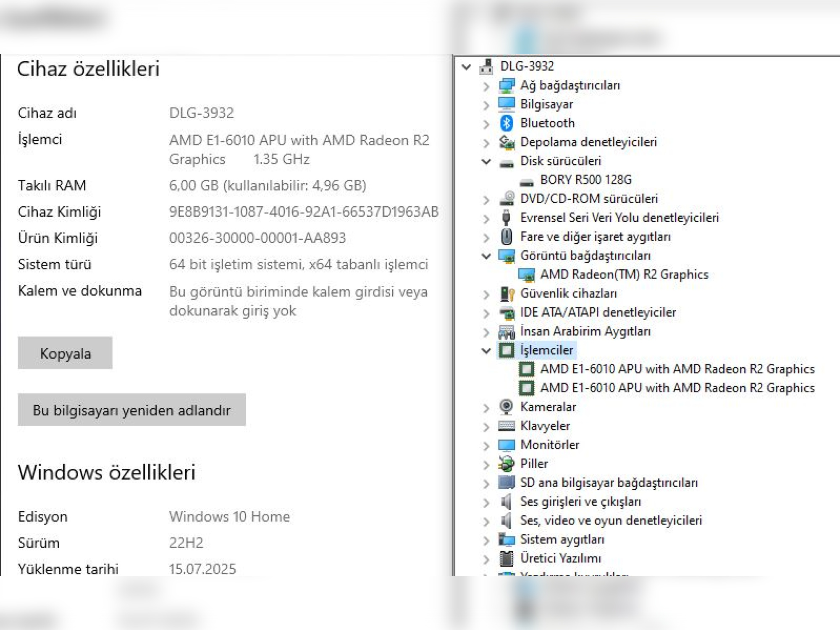Click the SD ana bilgisayar bağdaştırıcıları icon
The image size is (840, 630).
[x=507, y=483]
